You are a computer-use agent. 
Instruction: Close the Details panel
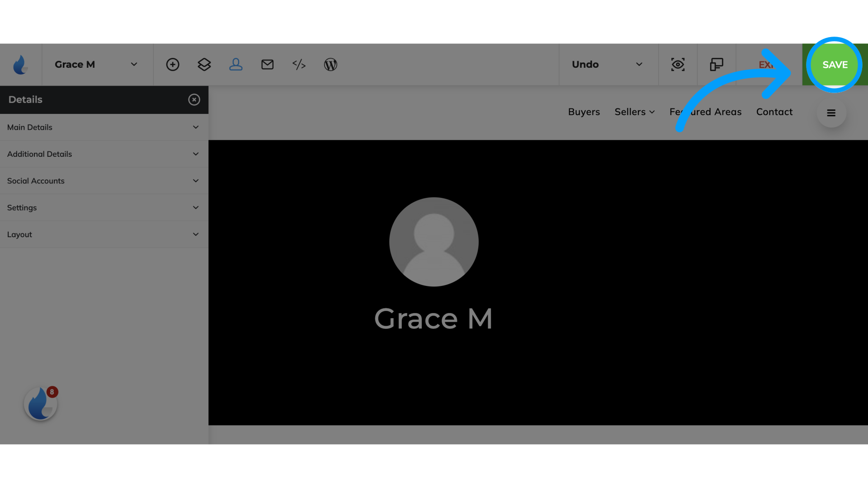coord(194,99)
